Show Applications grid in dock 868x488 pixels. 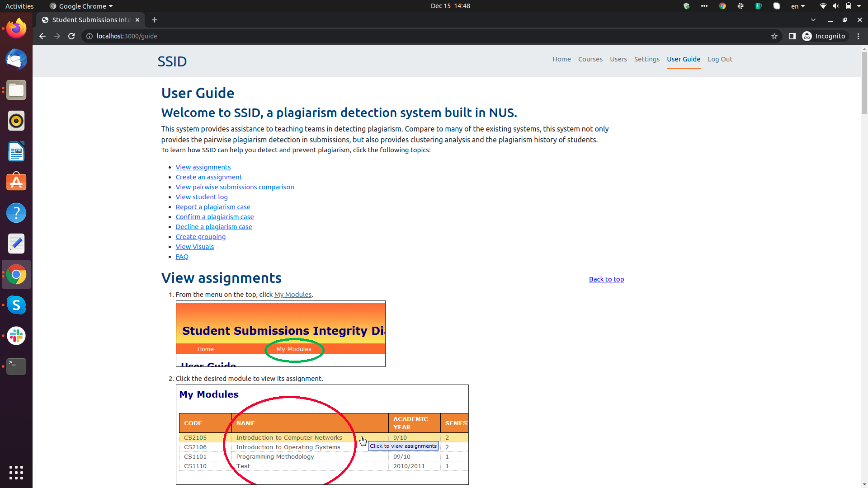coord(16,473)
